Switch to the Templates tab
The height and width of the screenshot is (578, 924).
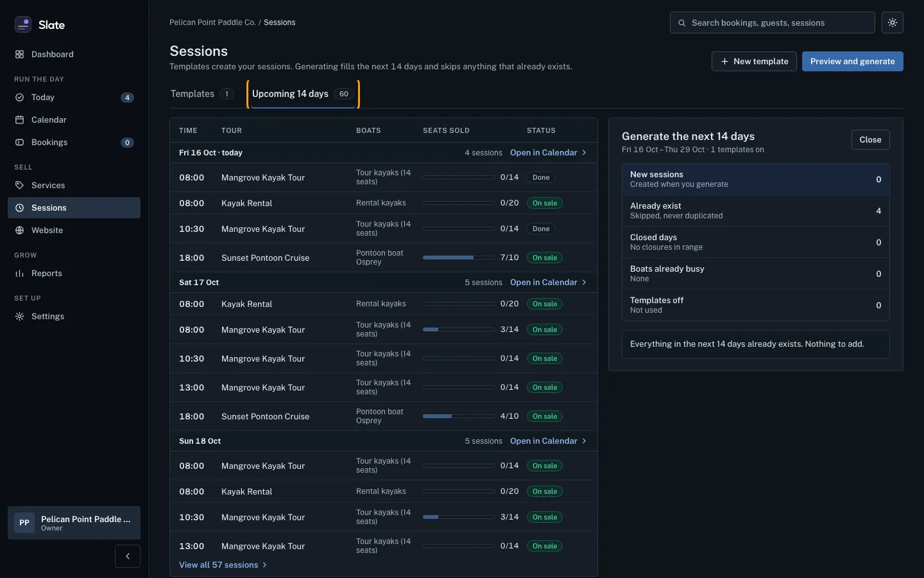(201, 94)
